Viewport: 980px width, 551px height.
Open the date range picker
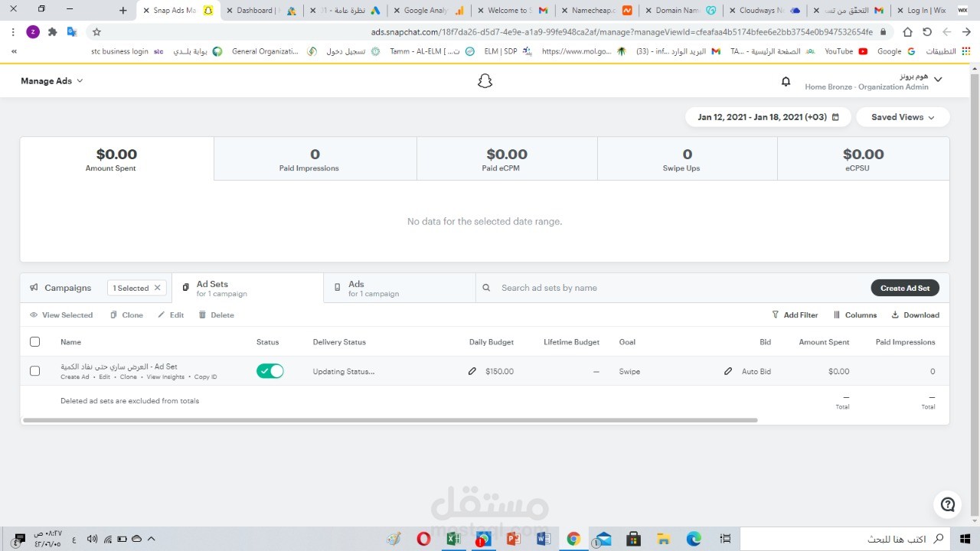coord(768,117)
